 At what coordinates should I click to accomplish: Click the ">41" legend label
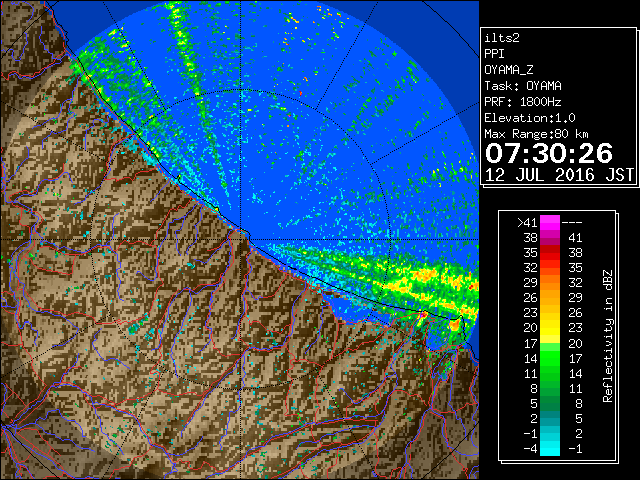point(527,223)
